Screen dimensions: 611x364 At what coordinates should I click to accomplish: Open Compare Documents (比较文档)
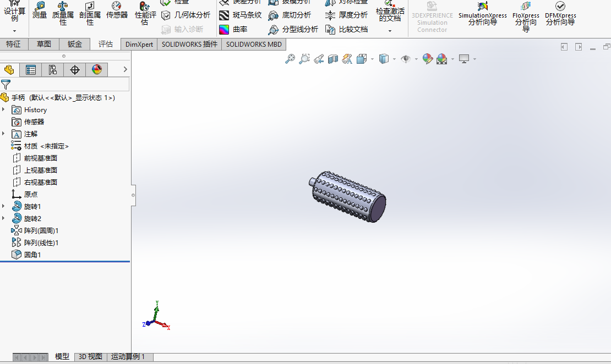point(346,29)
